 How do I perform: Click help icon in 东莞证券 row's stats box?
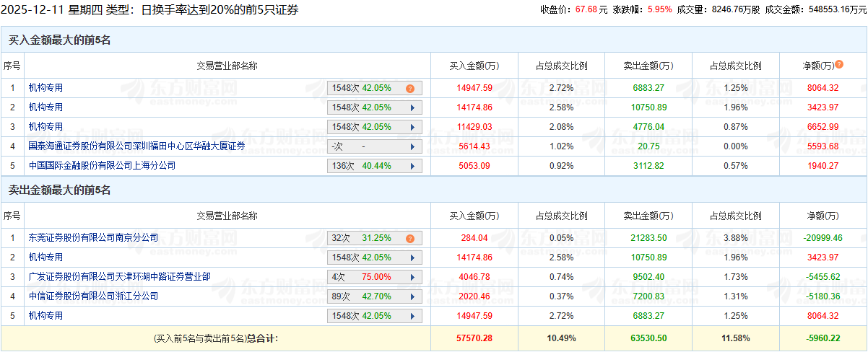click(x=410, y=239)
